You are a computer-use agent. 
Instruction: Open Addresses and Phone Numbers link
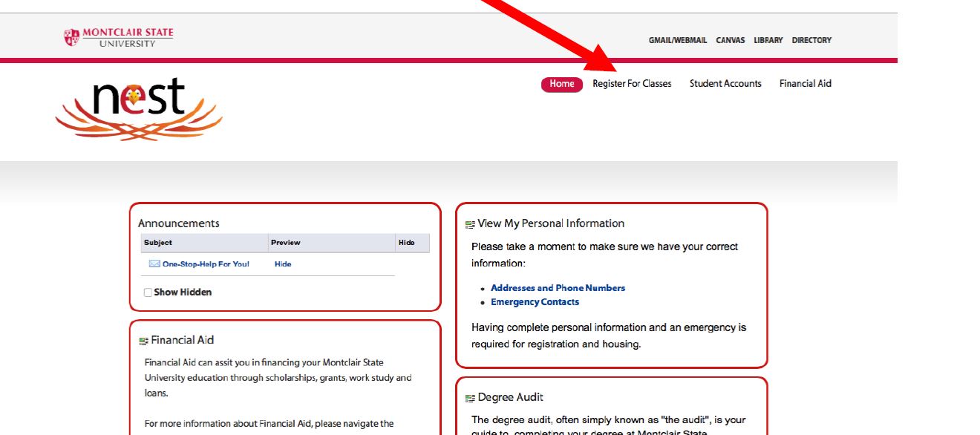[558, 288]
